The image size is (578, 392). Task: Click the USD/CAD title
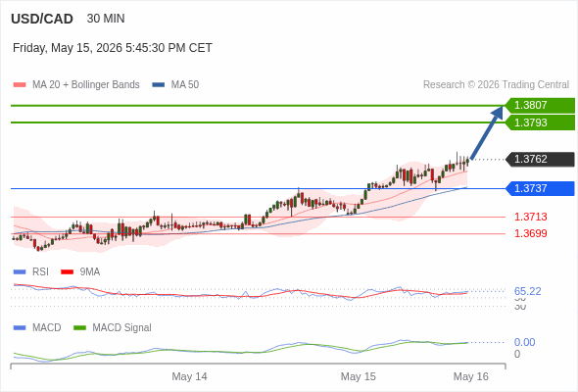[x=42, y=19]
